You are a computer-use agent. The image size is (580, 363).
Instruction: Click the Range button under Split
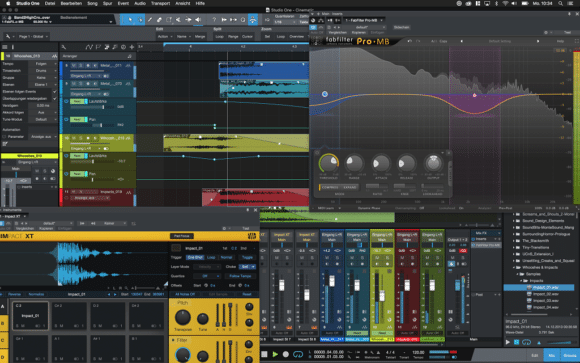[233, 37]
